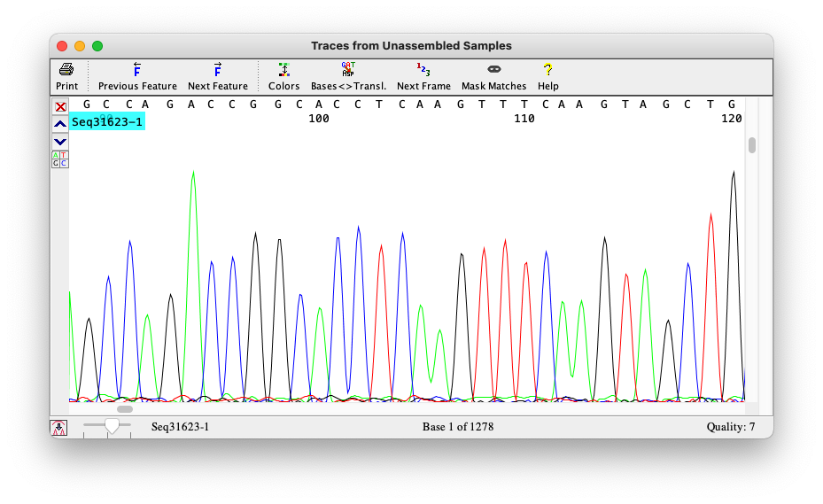Image resolution: width=823 pixels, height=504 pixels.
Task: Click the tall black G peak at right
Action: click(734, 177)
